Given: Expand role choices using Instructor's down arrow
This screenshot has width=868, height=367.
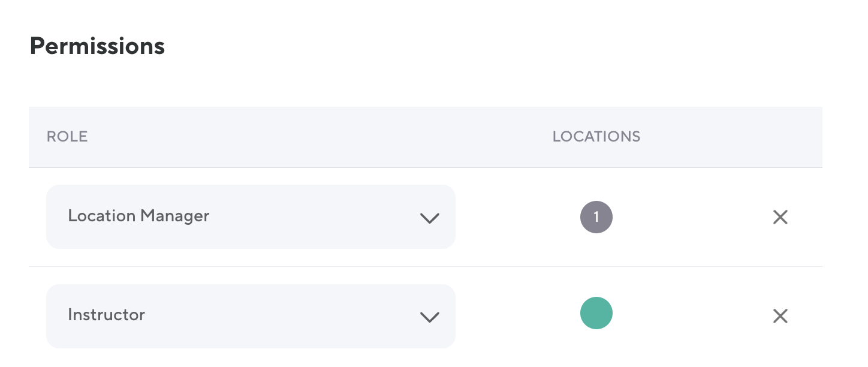Looking at the screenshot, I should click(x=430, y=317).
